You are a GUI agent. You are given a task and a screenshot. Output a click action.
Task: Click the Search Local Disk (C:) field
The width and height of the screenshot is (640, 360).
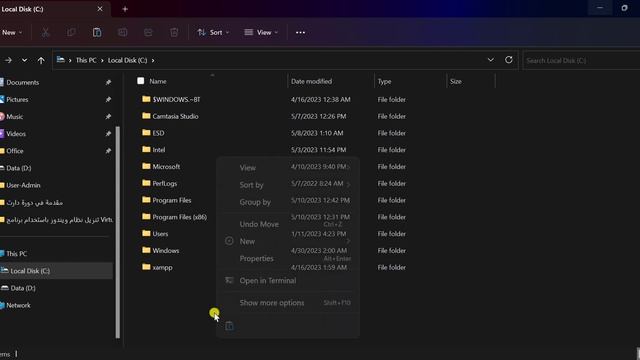[x=581, y=60]
